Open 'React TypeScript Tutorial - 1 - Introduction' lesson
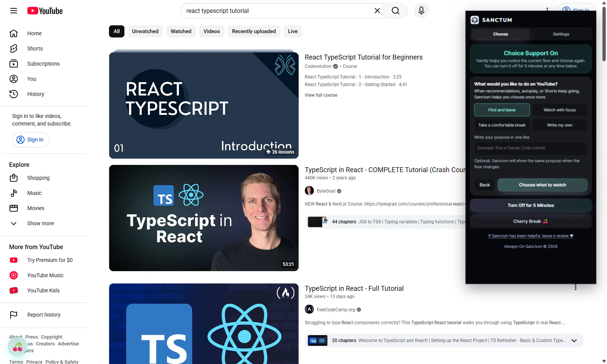This screenshot has width=607, height=364. [353, 77]
